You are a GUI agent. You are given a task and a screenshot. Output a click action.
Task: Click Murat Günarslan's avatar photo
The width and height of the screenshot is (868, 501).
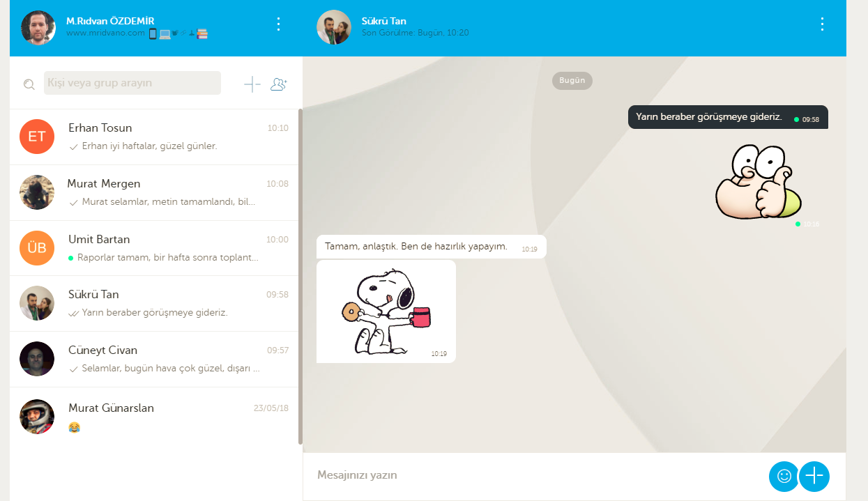37,417
